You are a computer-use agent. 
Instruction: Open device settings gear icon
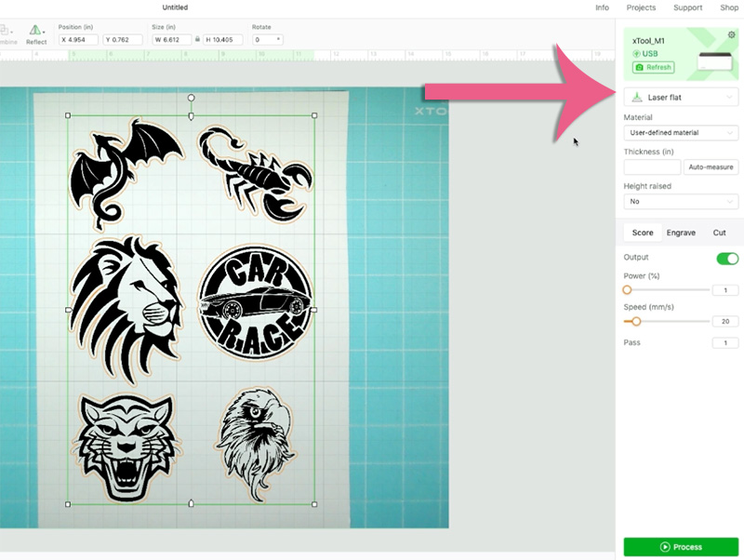(x=731, y=34)
